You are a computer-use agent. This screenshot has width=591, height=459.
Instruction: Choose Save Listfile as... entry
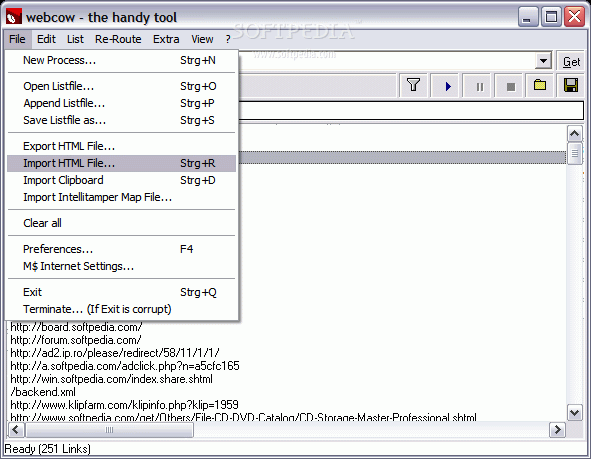121,120
